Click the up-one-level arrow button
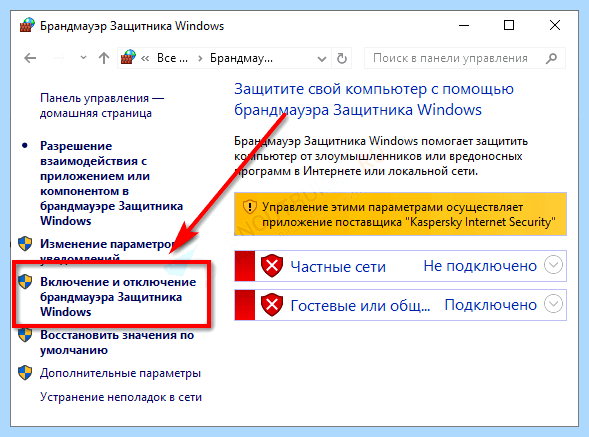Viewport: 589px width, 437px height. (x=104, y=58)
